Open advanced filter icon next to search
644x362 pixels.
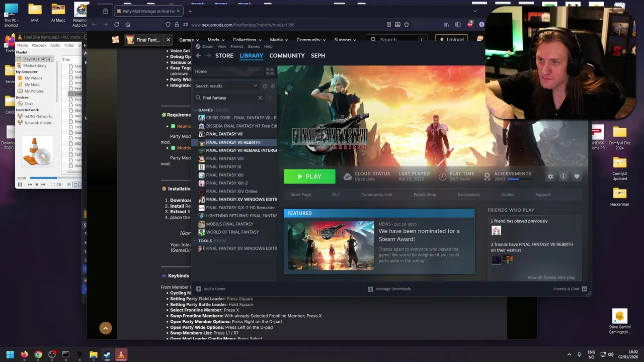[x=270, y=98]
